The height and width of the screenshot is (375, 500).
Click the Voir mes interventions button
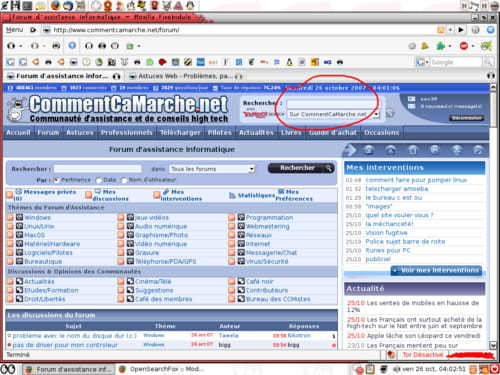[437, 270]
